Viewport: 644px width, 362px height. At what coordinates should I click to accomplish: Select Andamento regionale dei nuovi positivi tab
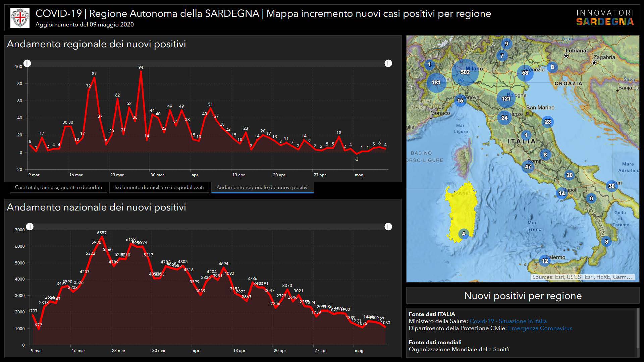[262, 187]
